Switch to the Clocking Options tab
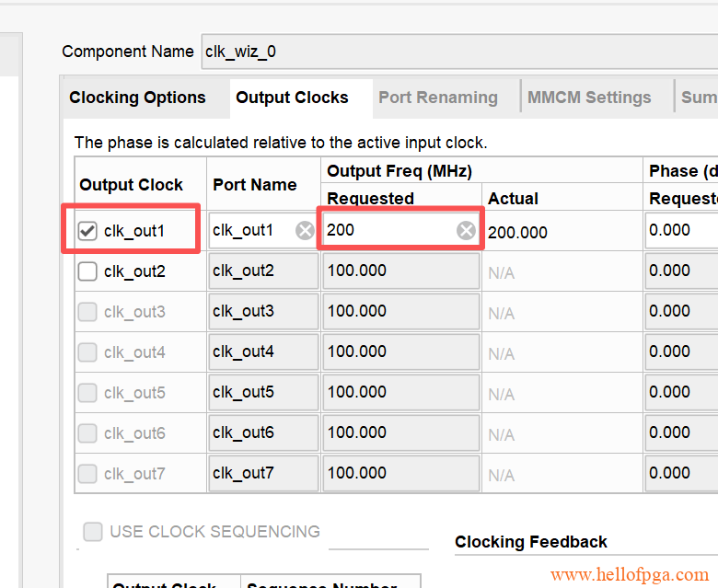 point(137,98)
